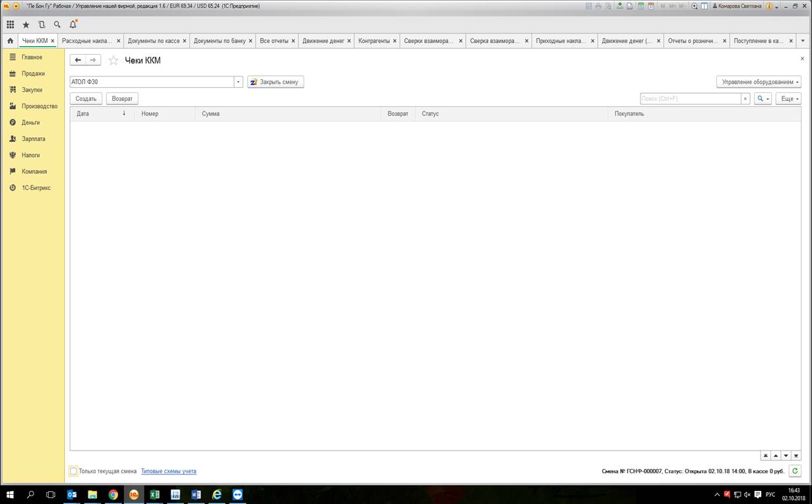The width and height of the screenshot is (812, 504).
Task: Enable Только текущая смена checkbox
Action: click(x=74, y=471)
